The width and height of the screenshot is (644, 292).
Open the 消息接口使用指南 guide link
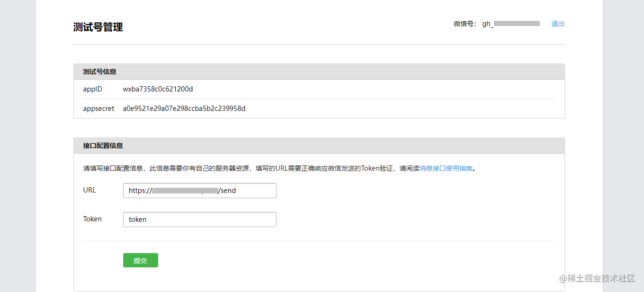pos(445,168)
